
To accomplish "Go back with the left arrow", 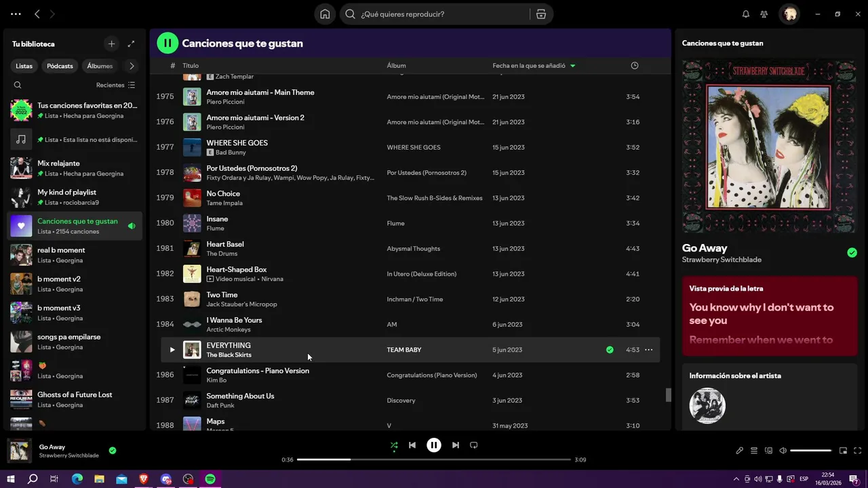I will point(37,14).
